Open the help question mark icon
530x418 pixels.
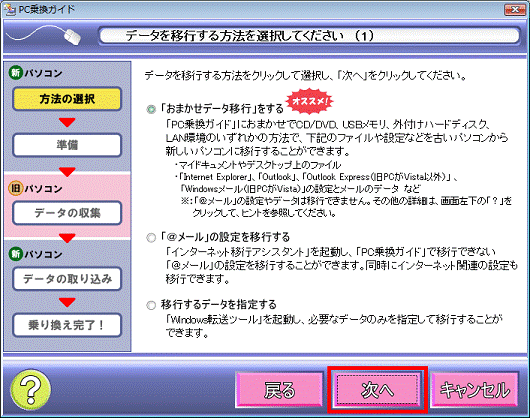(31, 390)
